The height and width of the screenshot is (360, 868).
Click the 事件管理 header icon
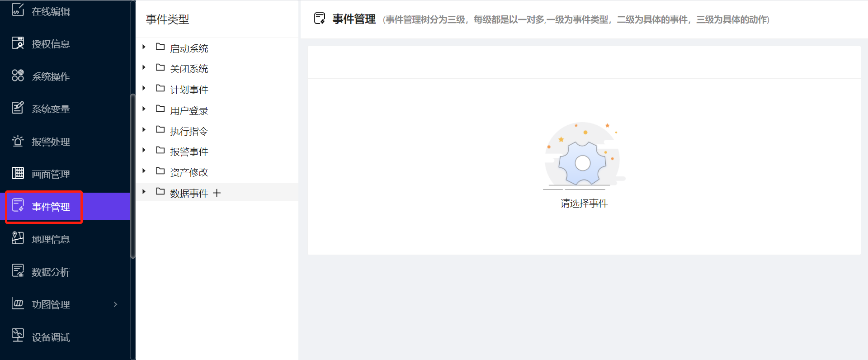click(x=320, y=18)
